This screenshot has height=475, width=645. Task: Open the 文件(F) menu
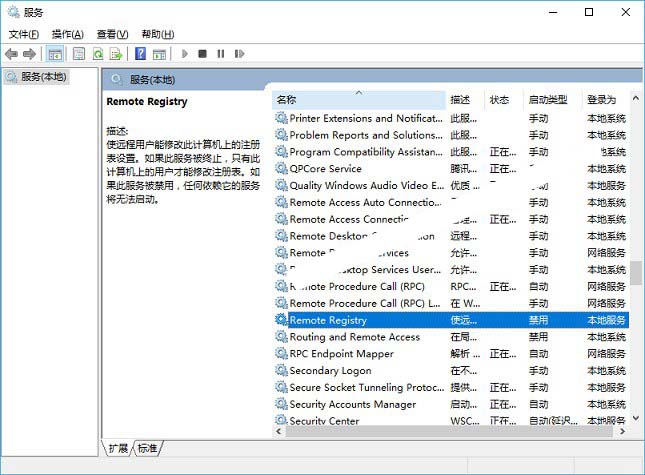[x=23, y=34]
